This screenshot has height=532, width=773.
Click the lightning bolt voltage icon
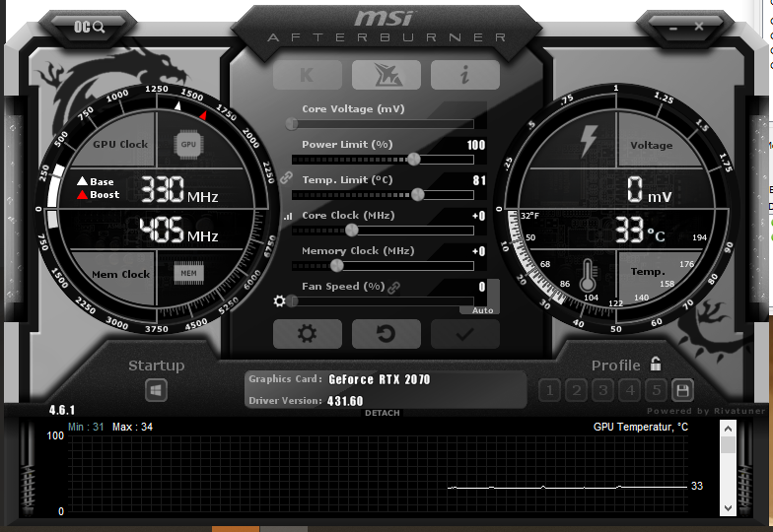588,141
